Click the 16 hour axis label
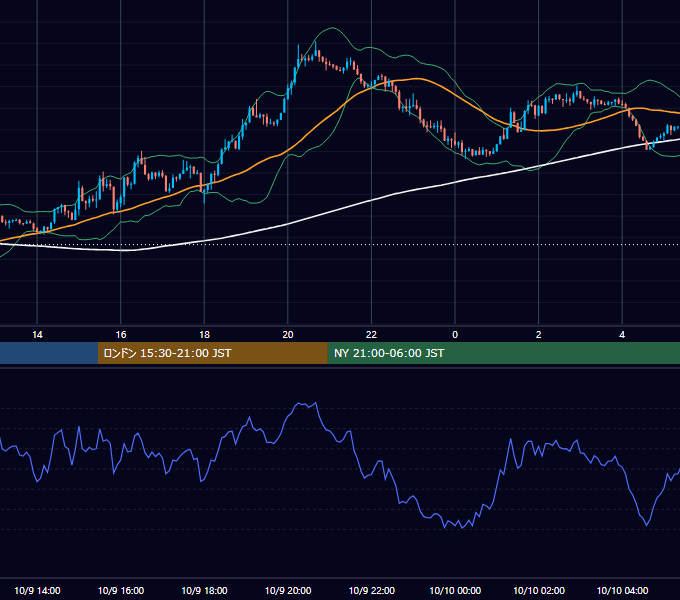680x600 pixels. (121, 335)
